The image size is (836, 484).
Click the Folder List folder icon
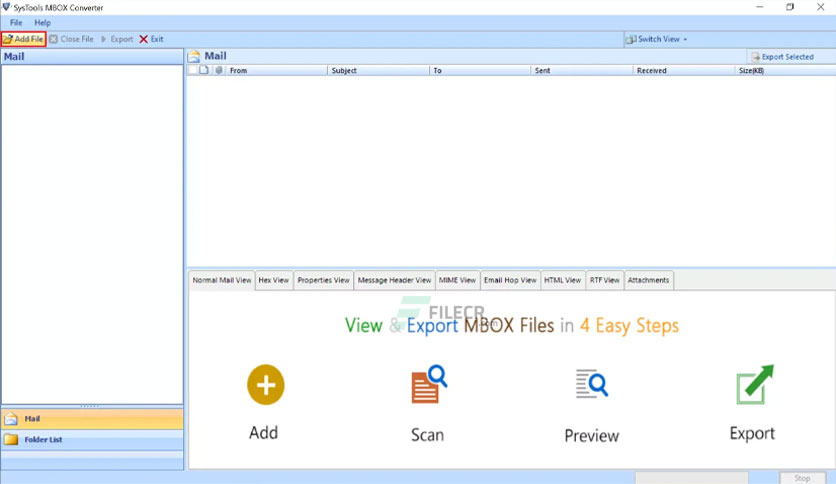coord(11,440)
